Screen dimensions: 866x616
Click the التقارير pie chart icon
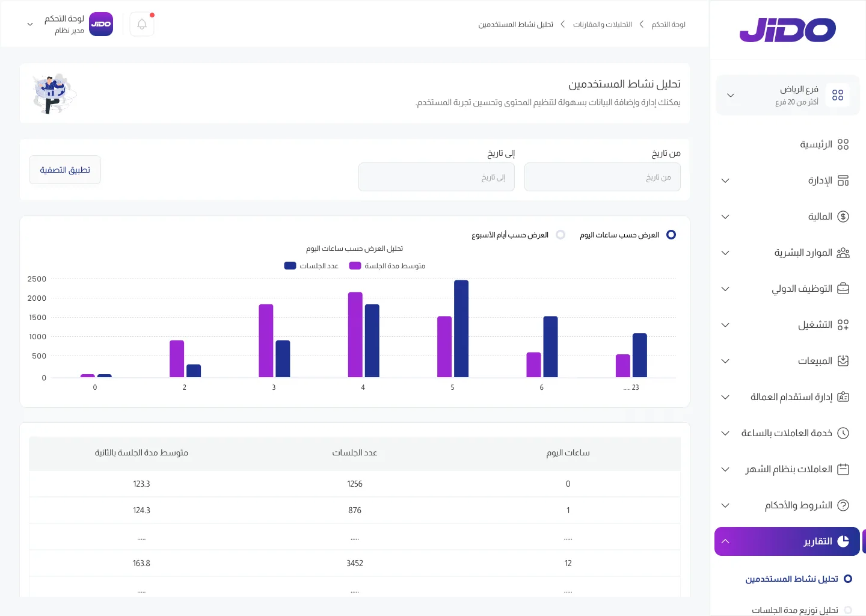(x=843, y=541)
